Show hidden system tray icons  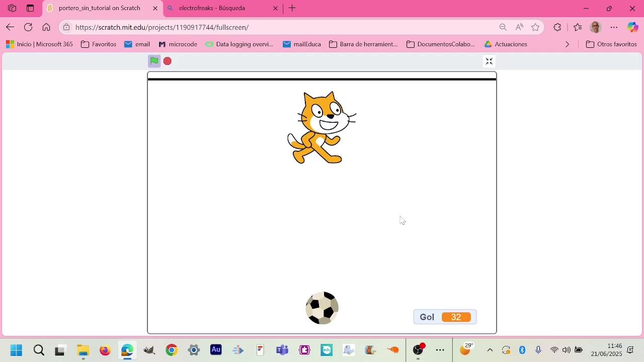point(490,350)
